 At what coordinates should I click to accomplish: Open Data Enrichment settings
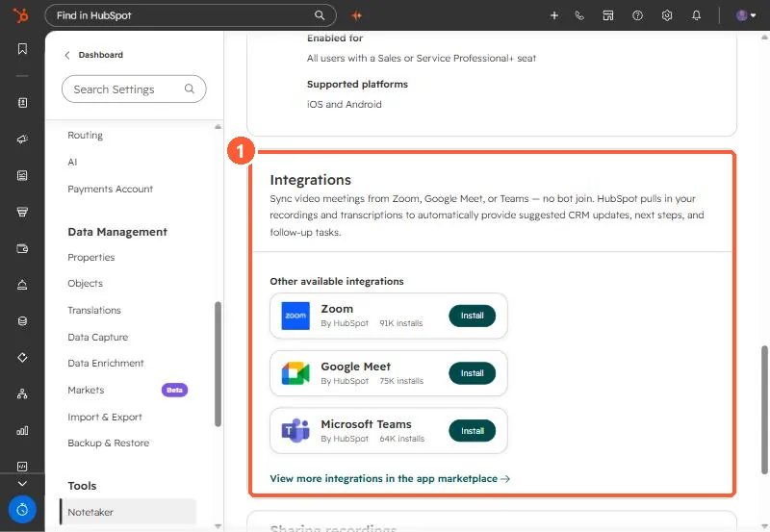pyautogui.click(x=106, y=364)
